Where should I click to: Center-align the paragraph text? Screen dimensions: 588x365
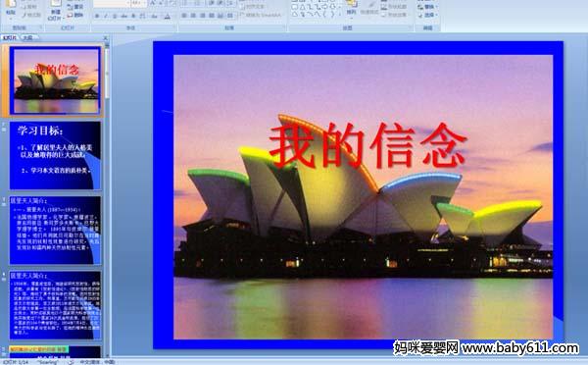click(x=193, y=16)
